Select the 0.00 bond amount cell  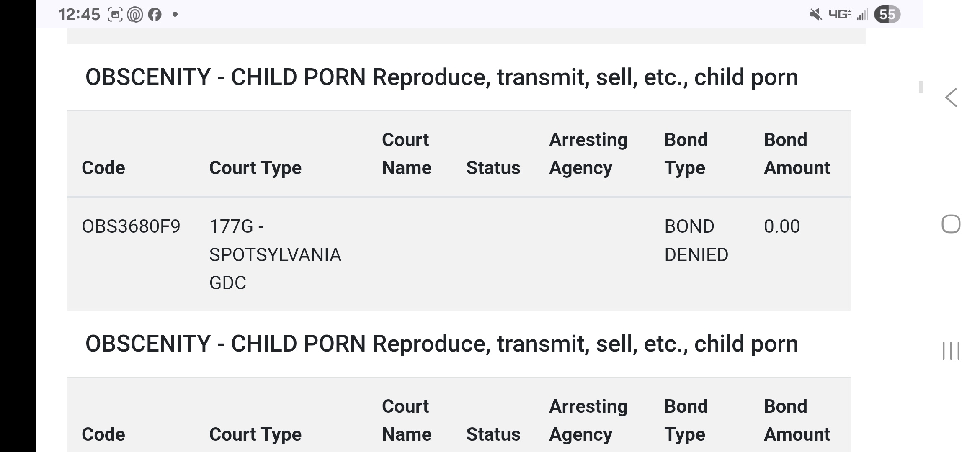[x=781, y=226]
